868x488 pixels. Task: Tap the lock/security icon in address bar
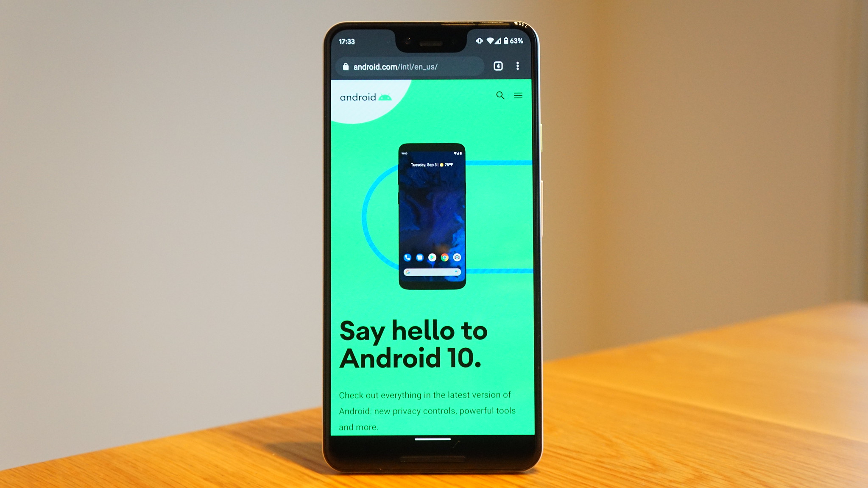pyautogui.click(x=346, y=67)
